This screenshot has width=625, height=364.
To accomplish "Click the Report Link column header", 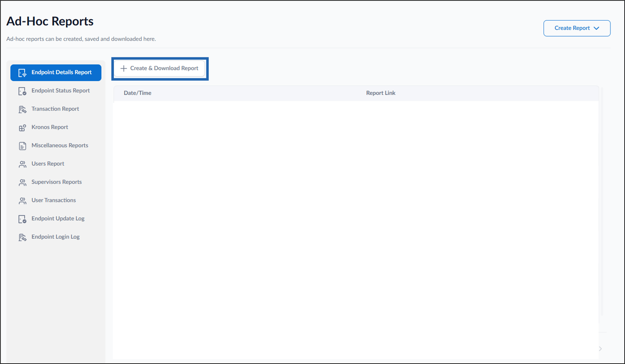I will (381, 93).
